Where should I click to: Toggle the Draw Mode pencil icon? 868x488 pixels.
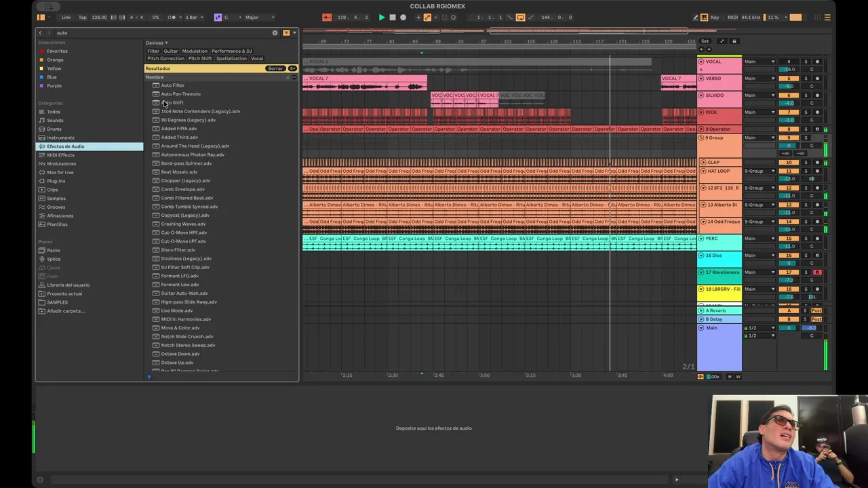click(696, 17)
